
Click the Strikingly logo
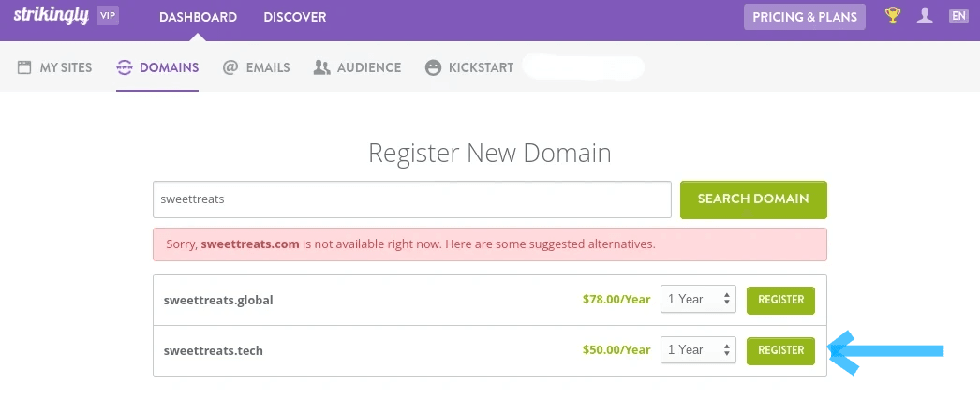click(52, 16)
